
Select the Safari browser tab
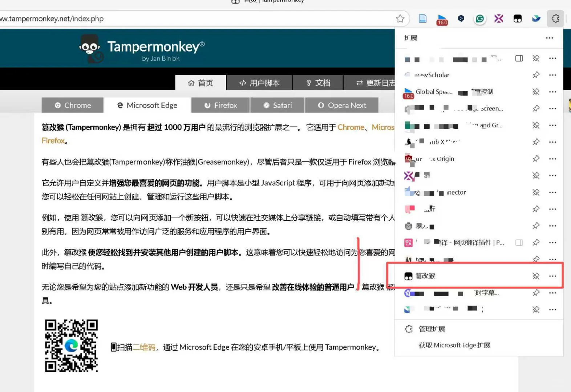pyautogui.click(x=278, y=105)
